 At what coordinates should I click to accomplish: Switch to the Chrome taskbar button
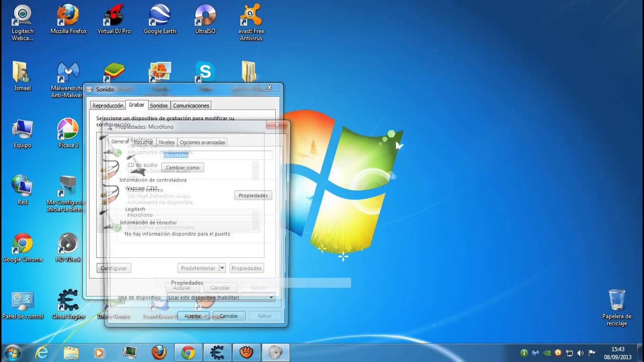(188, 353)
